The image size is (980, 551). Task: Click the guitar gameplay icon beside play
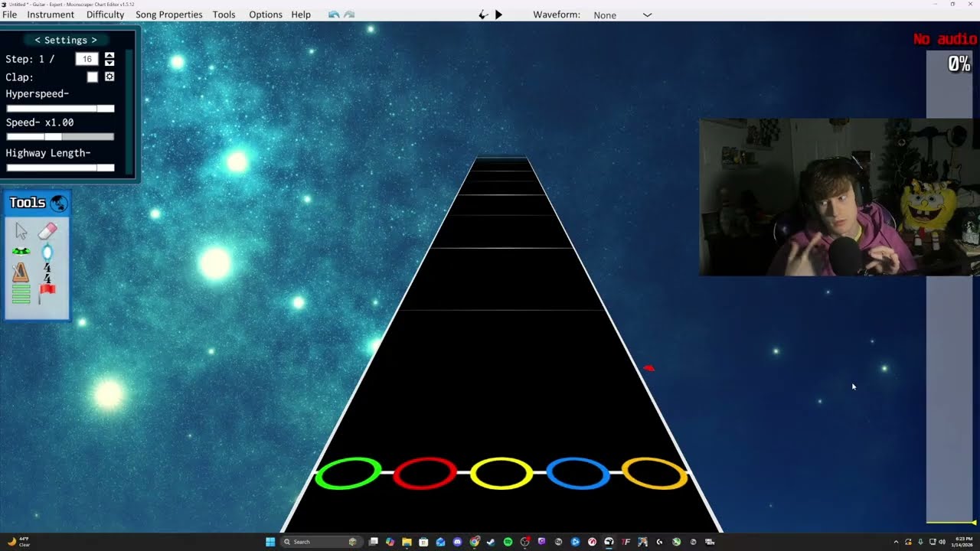click(483, 15)
